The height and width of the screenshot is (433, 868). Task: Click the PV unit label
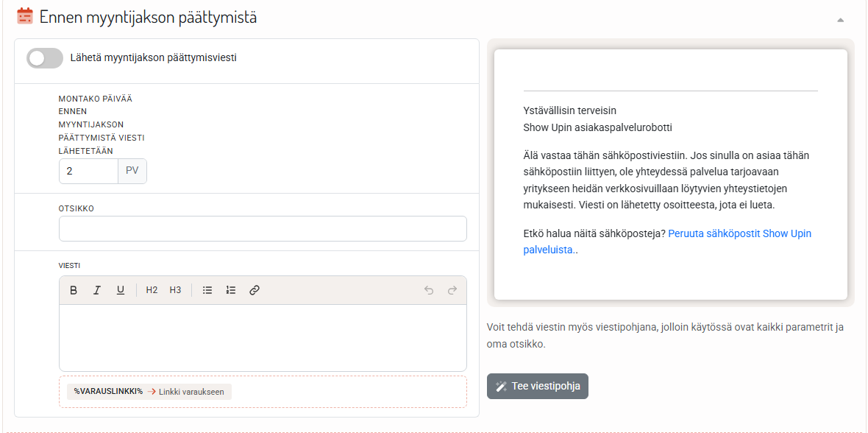coord(132,171)
